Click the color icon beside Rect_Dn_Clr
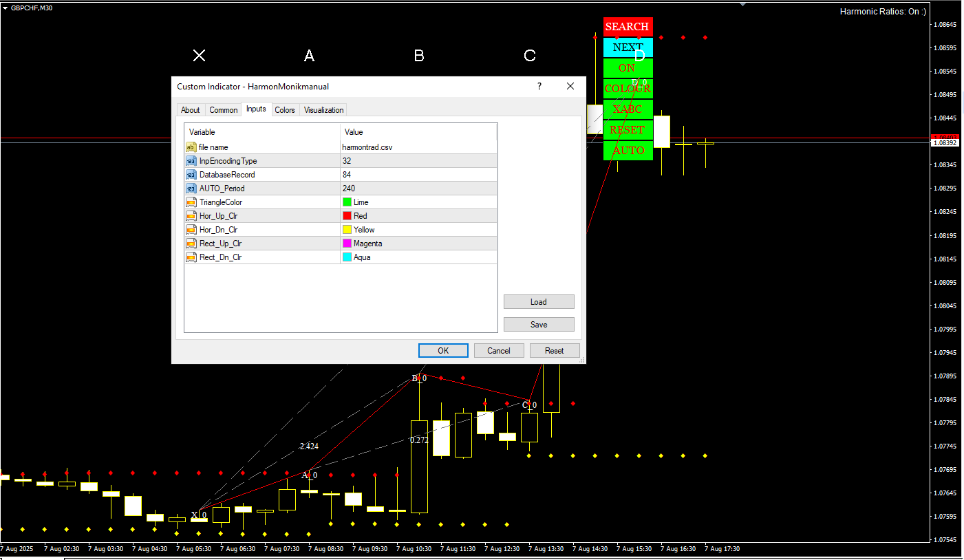This screenshot has height=560, width=964. (191, 257)
